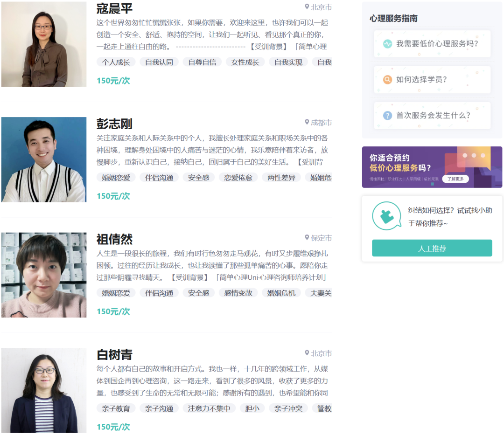The image size is (504, 435).
Task: Click 祖倩然's profile photo
Action: point(44,275)
